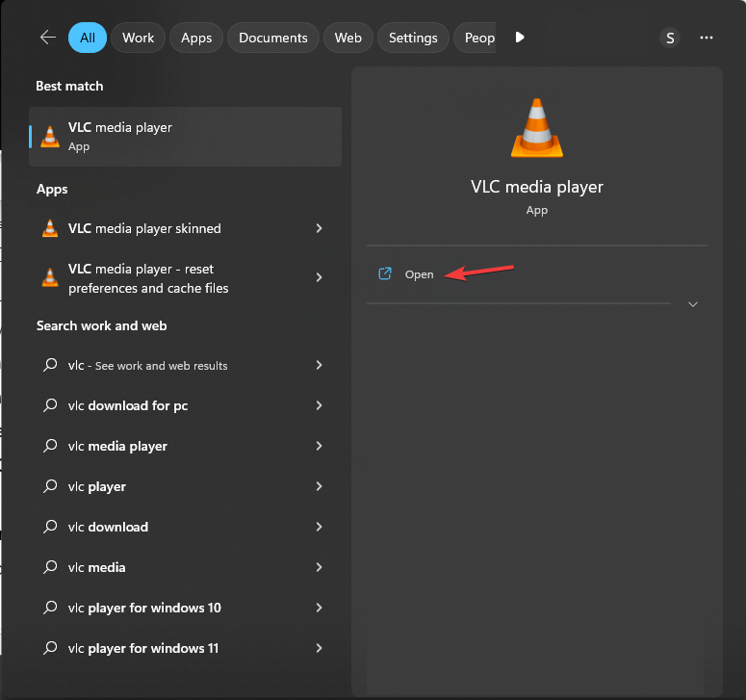Show more filters with the play arrow
The height and width of the screenshot is (700, 746).
[520, 38]
